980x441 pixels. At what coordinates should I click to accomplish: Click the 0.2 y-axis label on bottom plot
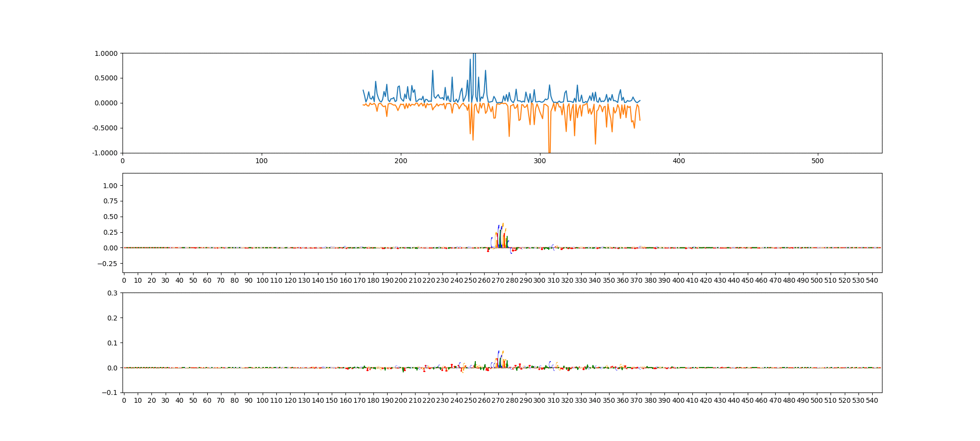112,318
